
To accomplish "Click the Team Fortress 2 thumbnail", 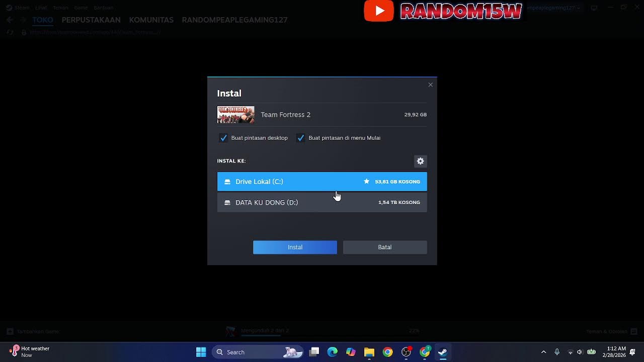I will point(235,115).
